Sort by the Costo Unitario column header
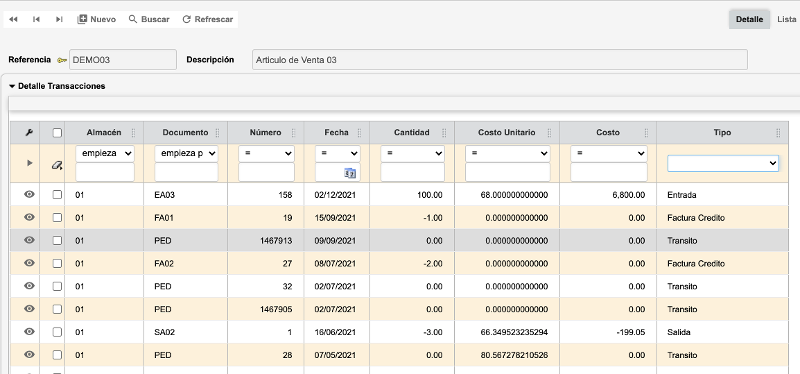Viewport: 800px width, 374px height. coord(507,133)
